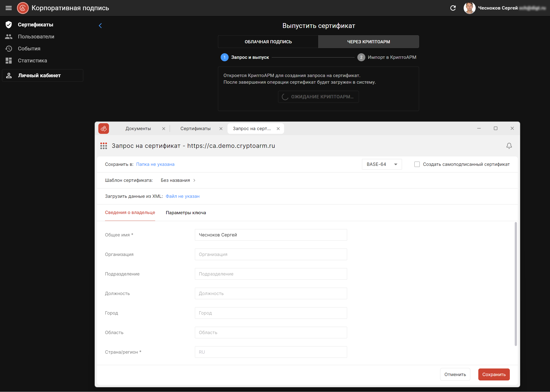Close the Сертификаты tab in CryptoARM
This screenshot has width=550, height=392.
click(x=221, y=129)
